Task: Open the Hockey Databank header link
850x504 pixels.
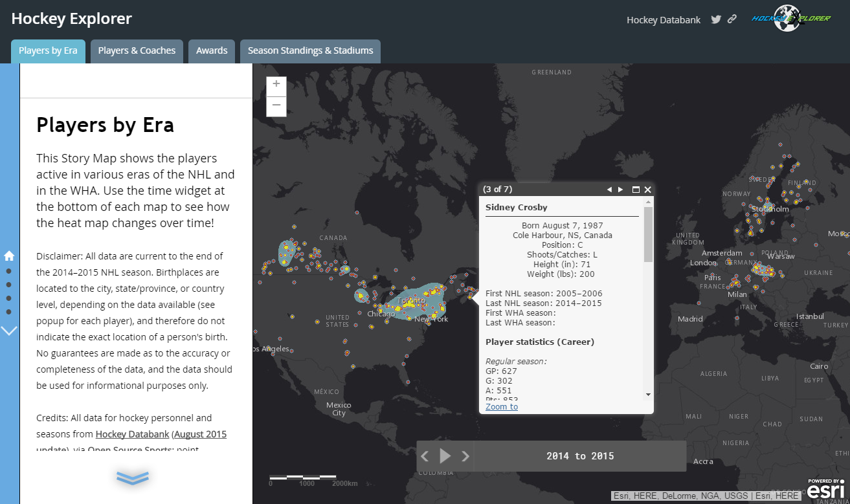Action: pos(664,20)
